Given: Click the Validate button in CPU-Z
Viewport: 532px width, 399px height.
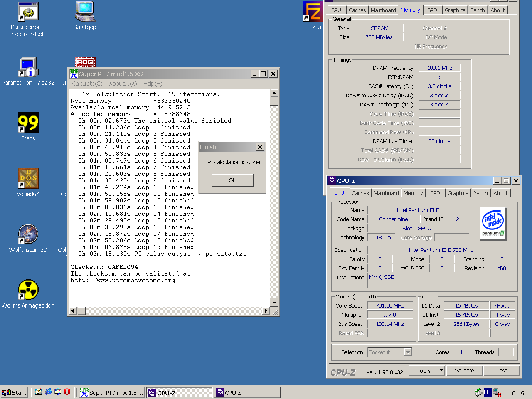Looking at the screenshot, I should click(x=464, y=370).
